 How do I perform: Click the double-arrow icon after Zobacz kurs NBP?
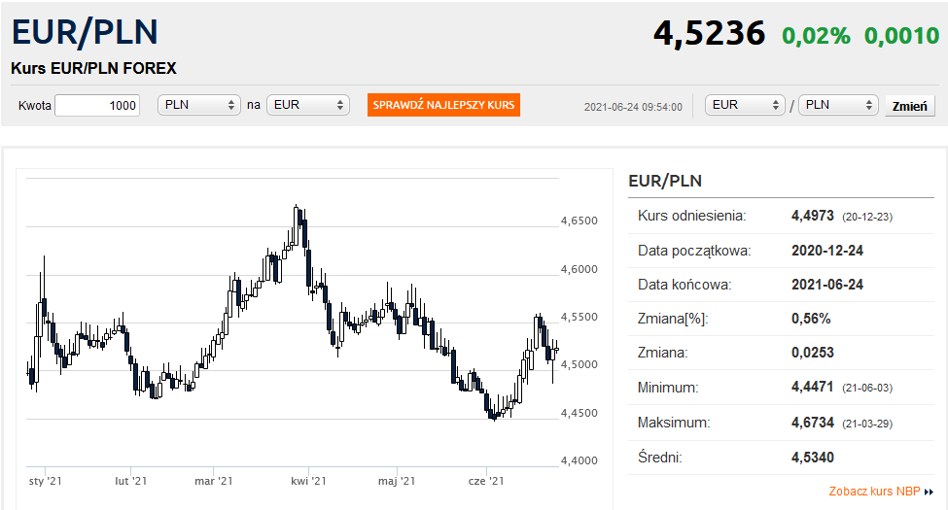point(929,492)
